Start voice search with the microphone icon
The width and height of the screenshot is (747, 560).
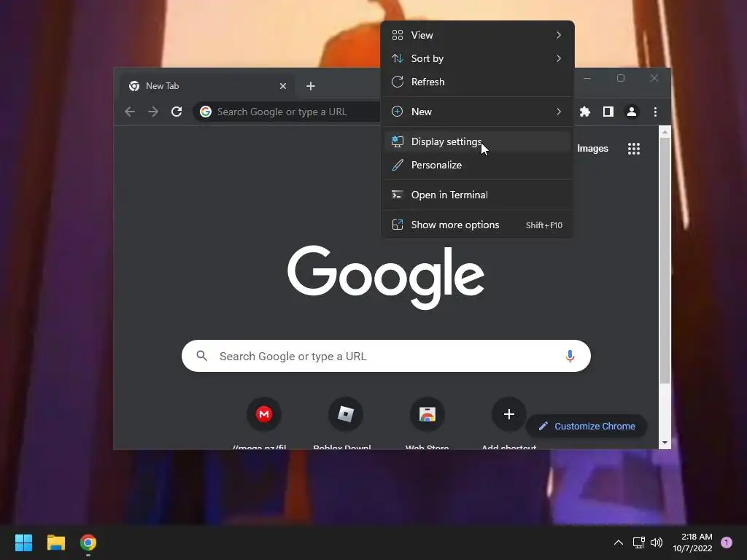pos(570,356)
